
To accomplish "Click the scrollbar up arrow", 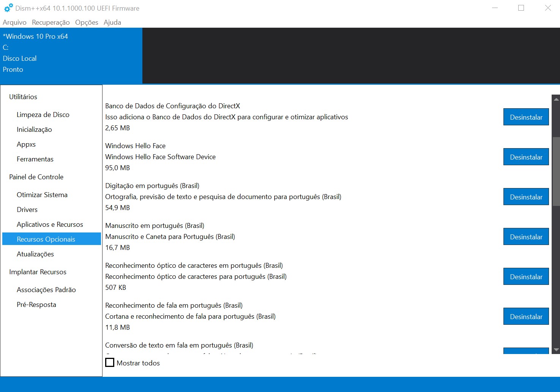I will coord(556,100).
